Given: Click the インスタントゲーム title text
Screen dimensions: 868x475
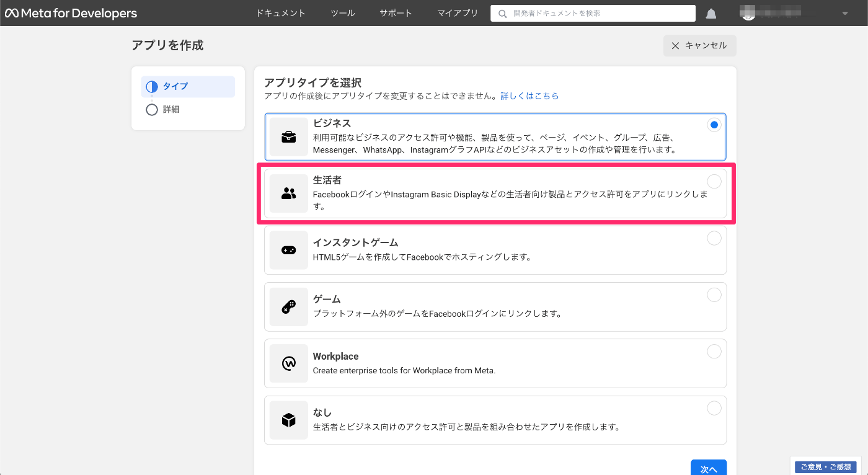Looking at the screenshot, I should 355,242.
